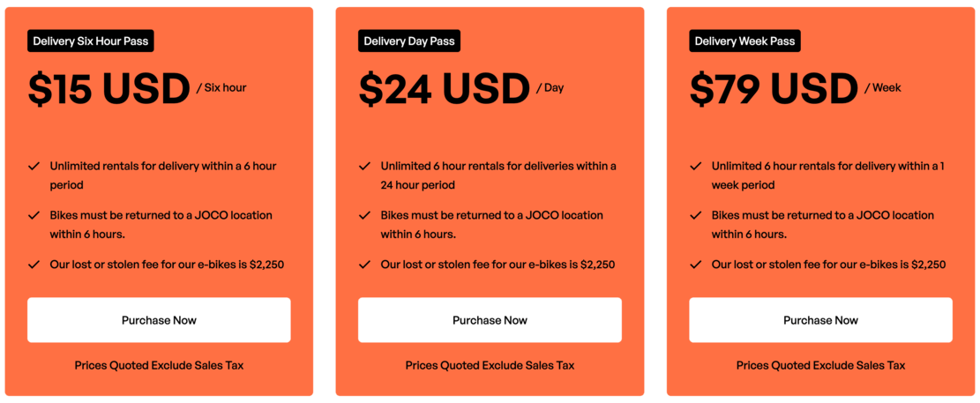Click Purchase Now for Delivery Day Pass
980x403 pixels.
490,320
